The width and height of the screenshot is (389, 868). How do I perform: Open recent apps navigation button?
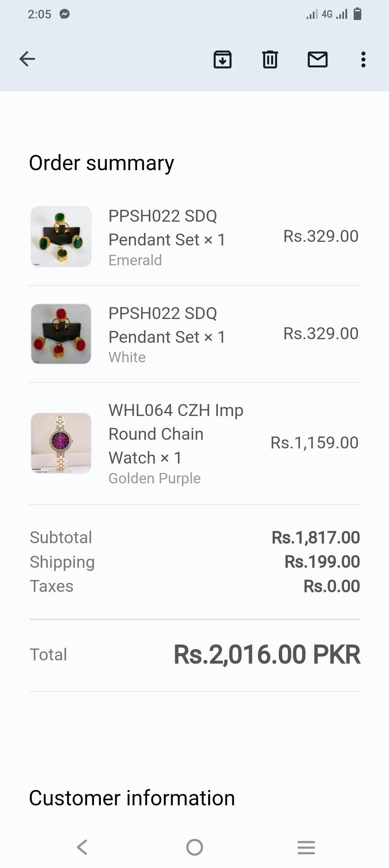pyautogui.click(x=306, y=847)
